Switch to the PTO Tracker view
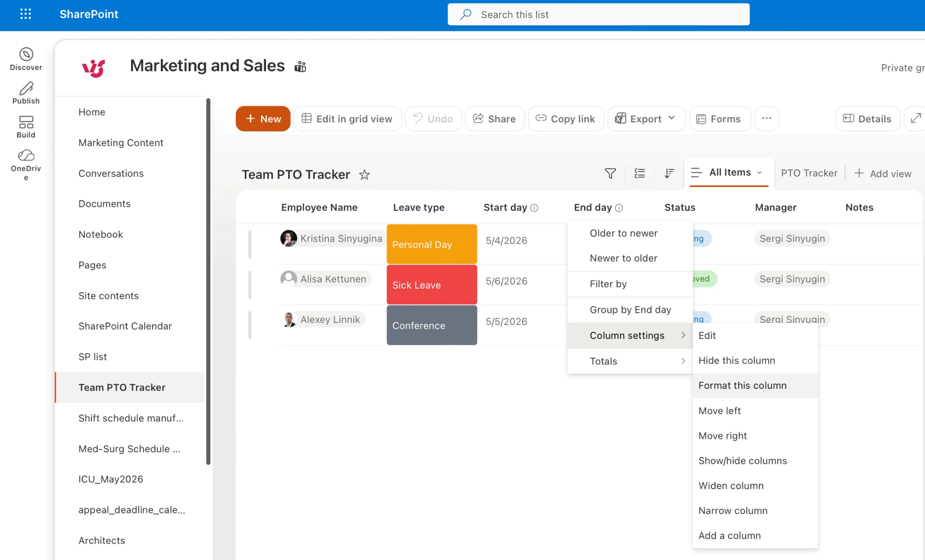This screenshot has height=560, width=925. [809, 173]
